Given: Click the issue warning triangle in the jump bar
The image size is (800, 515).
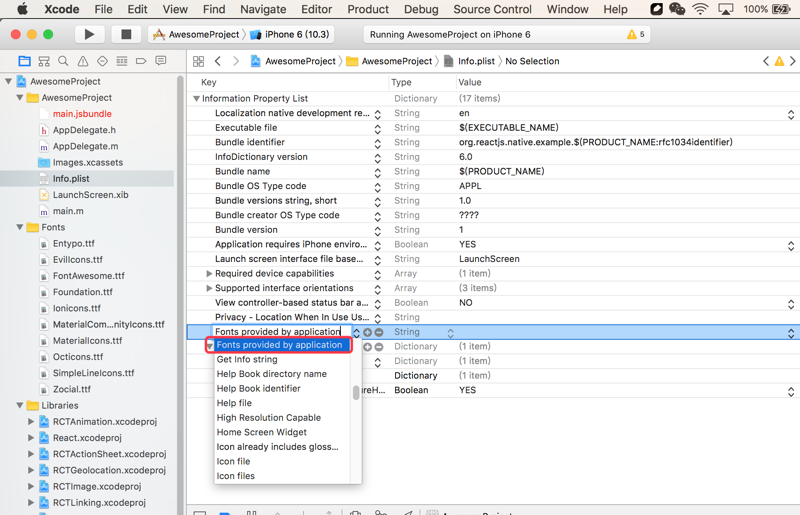Looking at the screenshot, I should pyautogui.click(x=779, y=61).
